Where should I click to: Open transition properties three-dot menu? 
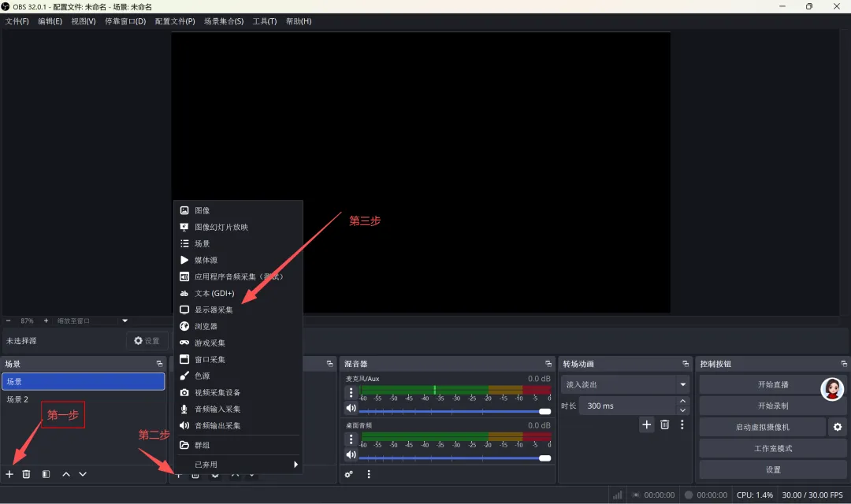tap(682, 424)
